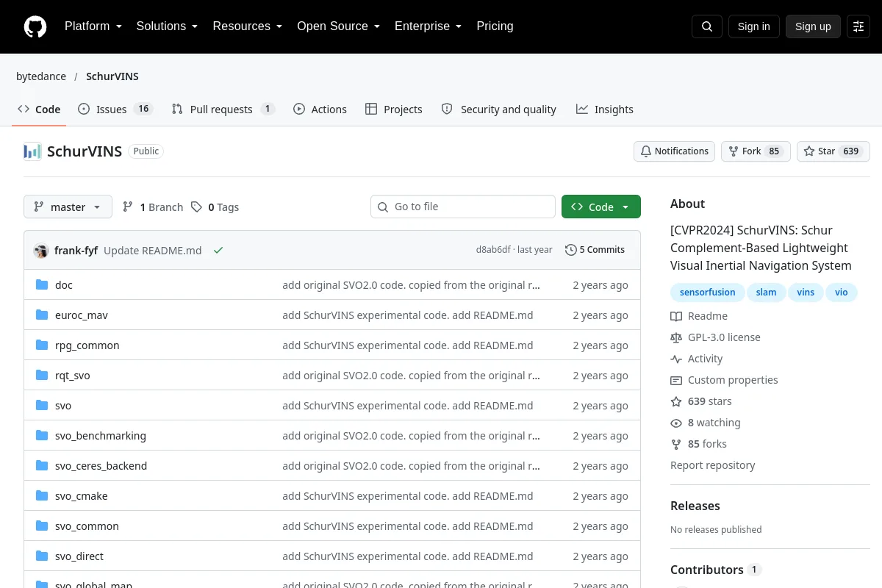Focus the Go to file field

463,207
